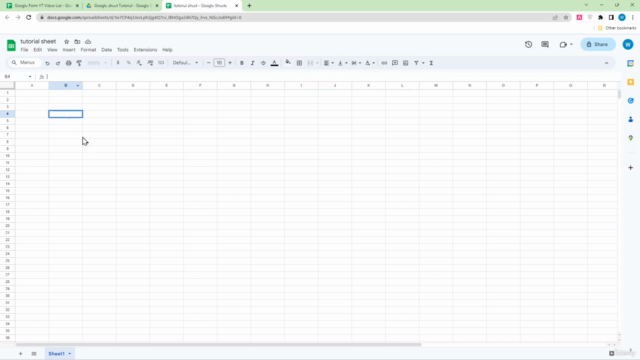Click the Insert chart icon
Viewport: 640px width, 360px height.
pos(405,63)
